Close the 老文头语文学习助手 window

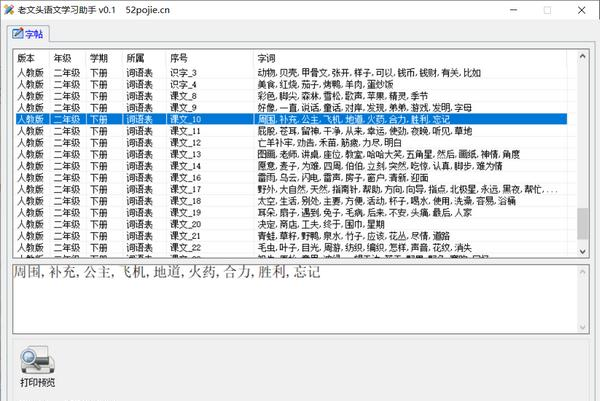[x=582, y=10]
